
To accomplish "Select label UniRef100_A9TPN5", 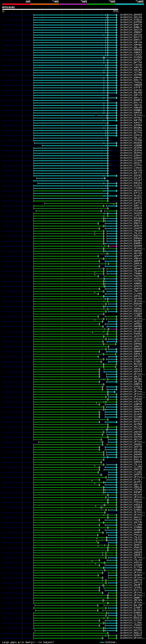I will coord(131,75).
